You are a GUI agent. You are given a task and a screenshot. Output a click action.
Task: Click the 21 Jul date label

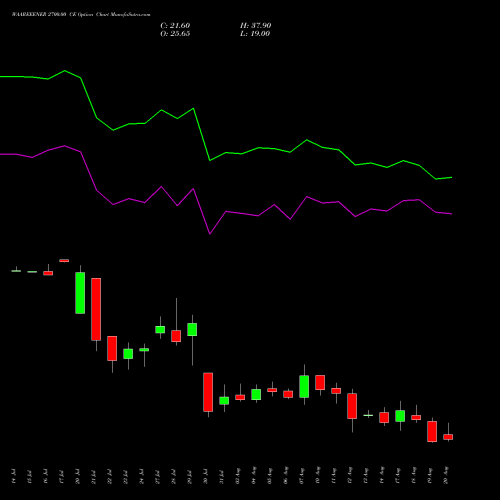point(94,476)
